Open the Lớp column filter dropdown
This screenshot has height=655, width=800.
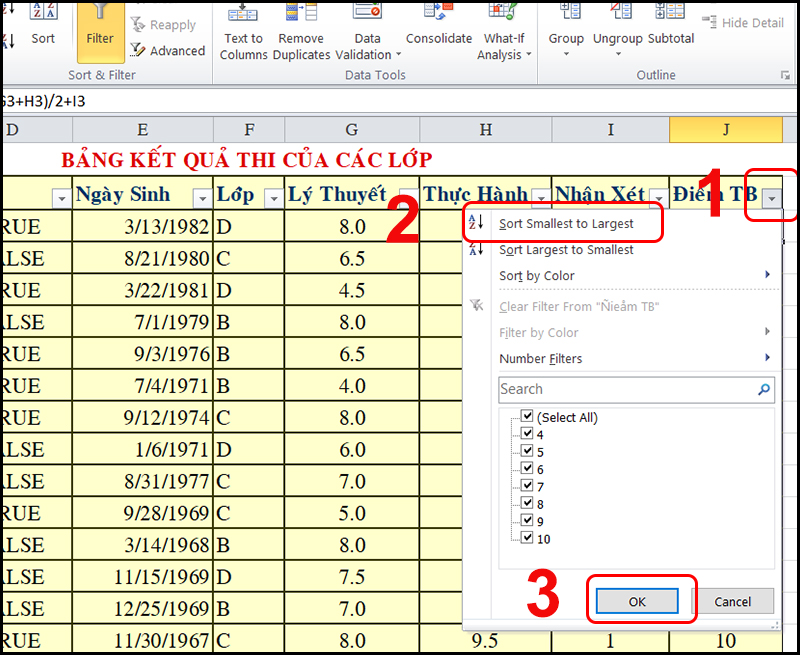273,198
